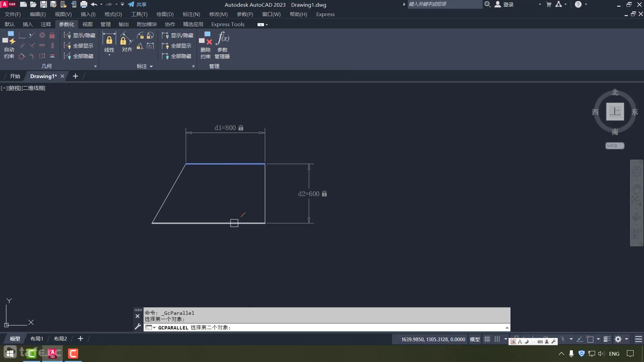Click the Diameter dimensional constraint icon

[x=150, y=35]
